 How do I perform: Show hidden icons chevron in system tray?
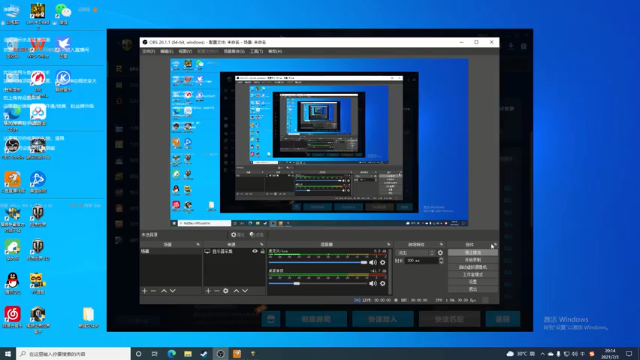(x=542, y=354)
